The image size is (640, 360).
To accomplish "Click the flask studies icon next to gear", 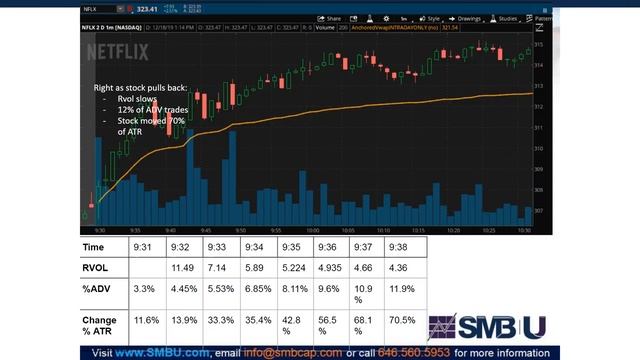I will coord(370,19).
